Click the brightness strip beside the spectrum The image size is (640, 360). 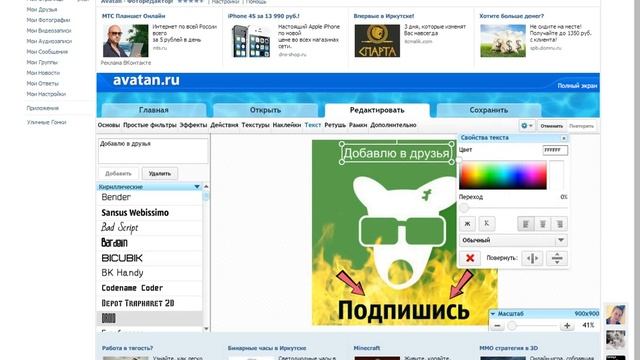[556, 175]
